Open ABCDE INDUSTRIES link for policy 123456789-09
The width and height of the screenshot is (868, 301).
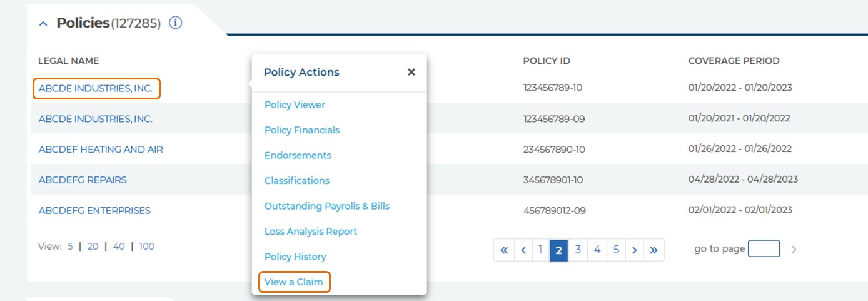96,119
